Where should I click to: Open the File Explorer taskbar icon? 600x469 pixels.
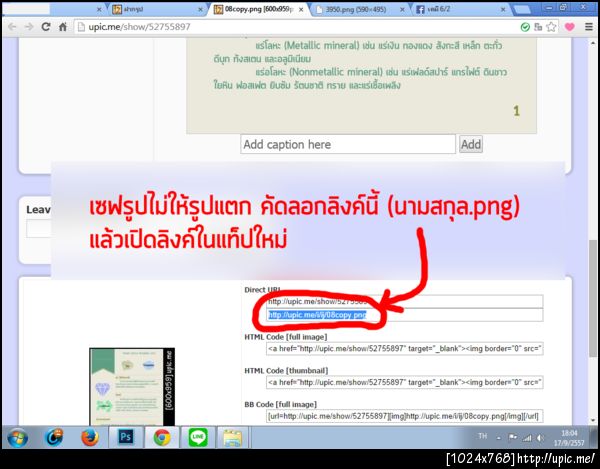(233, 437)
